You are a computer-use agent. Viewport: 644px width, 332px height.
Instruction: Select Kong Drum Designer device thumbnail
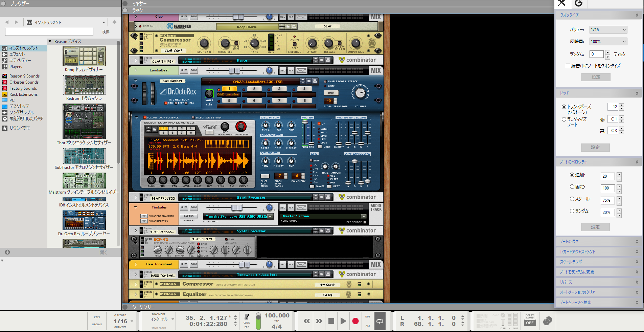click(x=84, y=57)
